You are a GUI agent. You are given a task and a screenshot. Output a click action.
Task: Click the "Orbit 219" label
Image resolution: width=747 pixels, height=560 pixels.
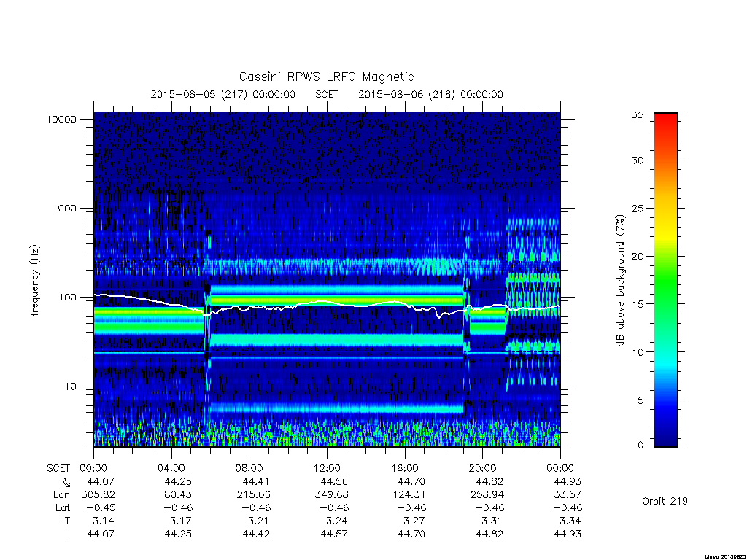click(665, 501)
